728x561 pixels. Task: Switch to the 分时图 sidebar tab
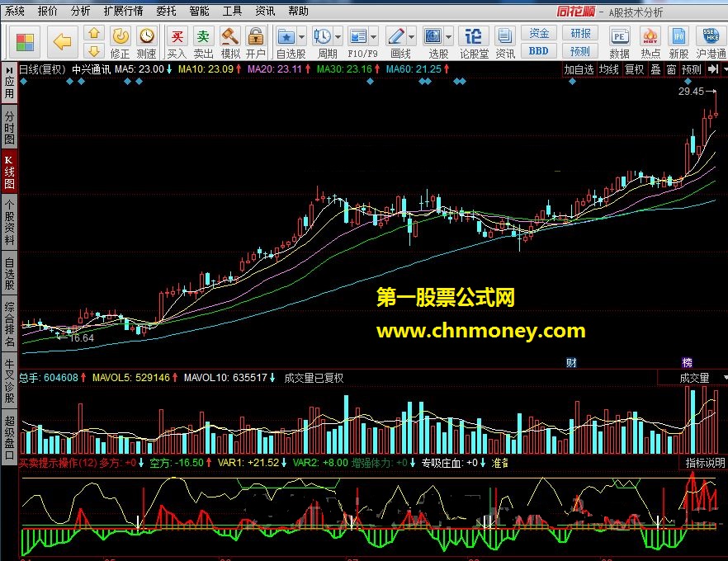9,128
